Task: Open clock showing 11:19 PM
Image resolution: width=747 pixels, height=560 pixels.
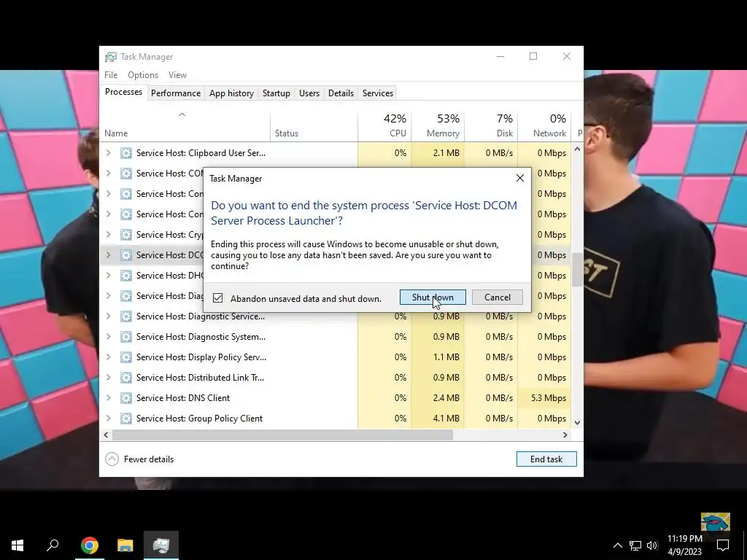Action: pyautogui.click(x=684, y=545)
